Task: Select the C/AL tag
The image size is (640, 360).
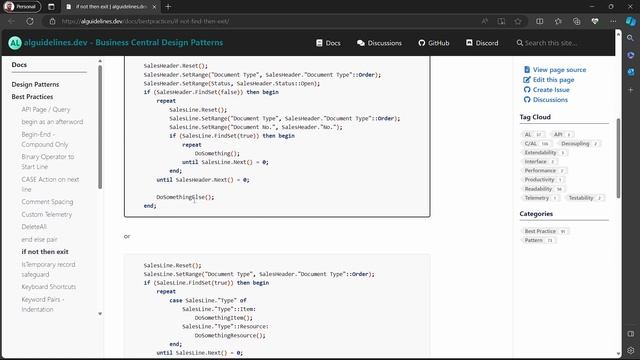Action: point(536,144)
